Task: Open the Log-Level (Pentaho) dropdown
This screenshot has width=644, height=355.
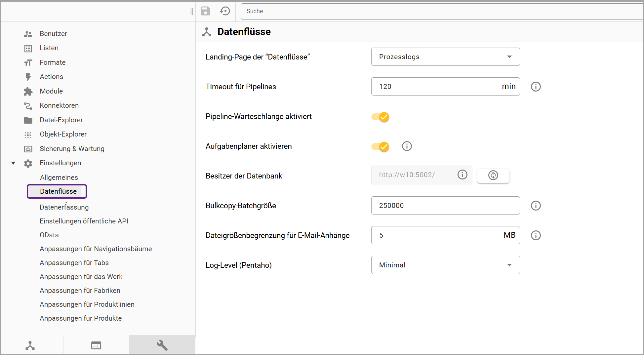Action: (445, 265)
